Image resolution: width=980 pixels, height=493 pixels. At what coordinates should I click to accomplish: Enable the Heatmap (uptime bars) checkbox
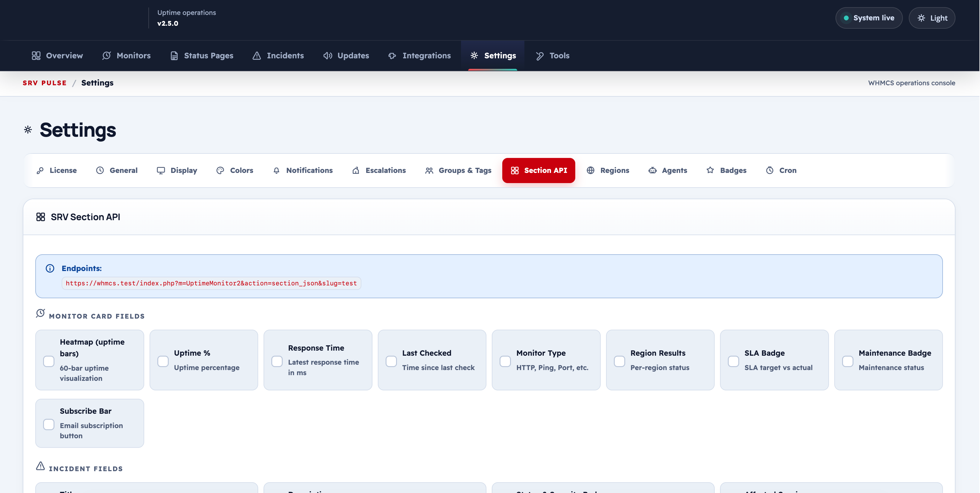point(49,361)
